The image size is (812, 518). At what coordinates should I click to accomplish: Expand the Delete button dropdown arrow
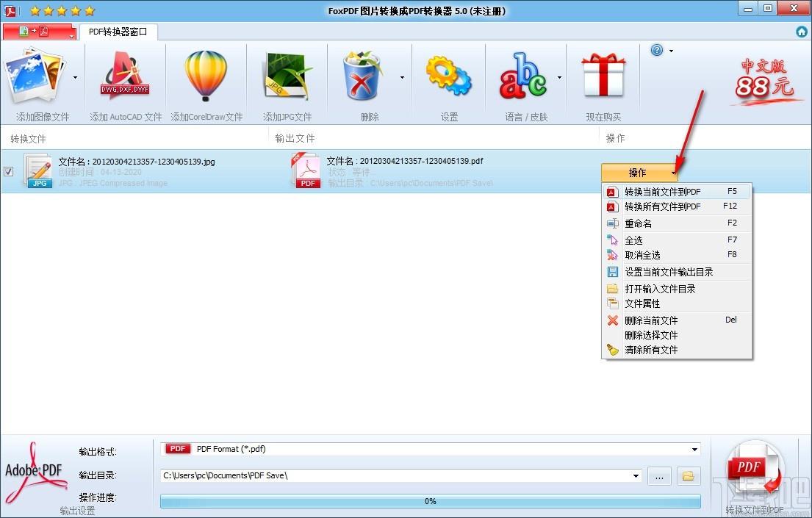tap(403, 78)
